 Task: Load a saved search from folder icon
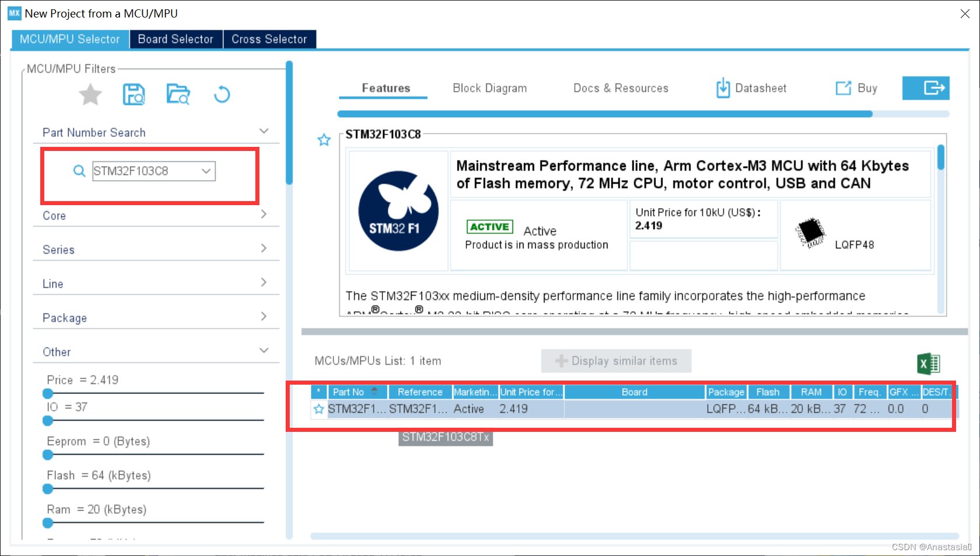(178, 94)
